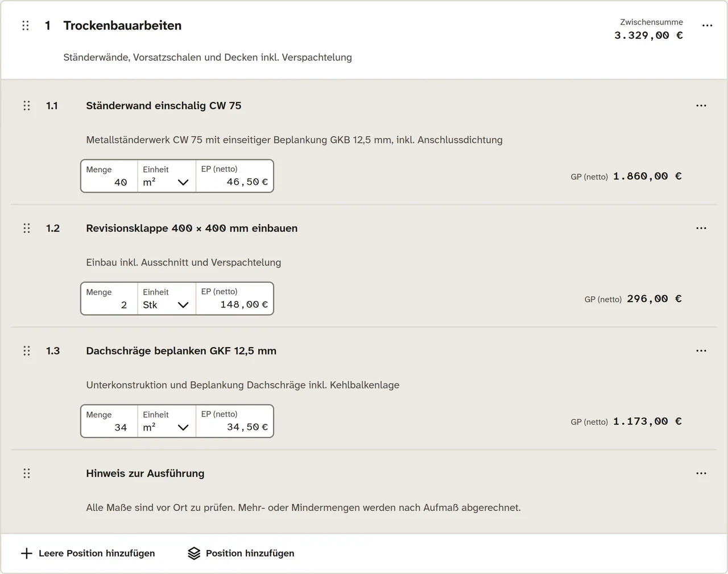728x574 pixels.
Task: Click the title Ständerwand einschalig CW 75
Action: coord(164,106)
